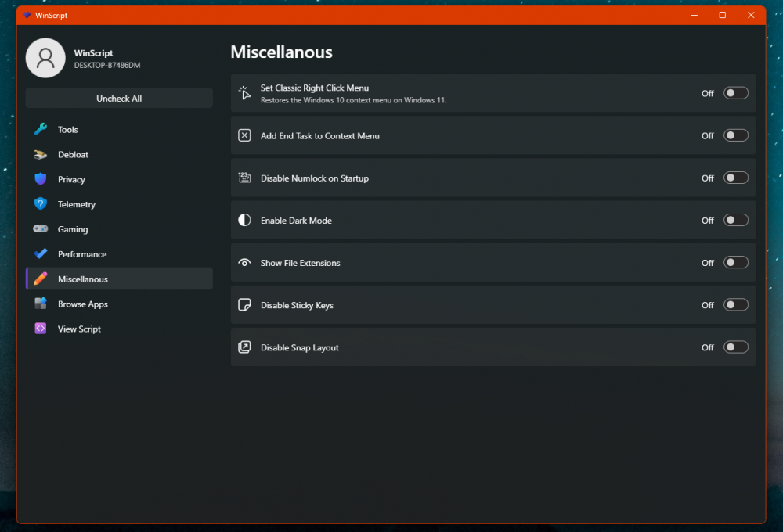Screen dimensions: 783x532
Task: Enable the Set Classic Right Click Menu toggle
Action: click(x=735, y=93)
